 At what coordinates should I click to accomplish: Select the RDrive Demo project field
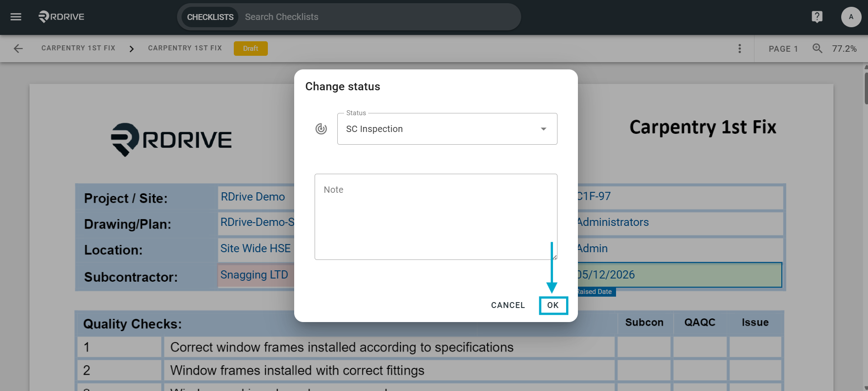[256, 197]
